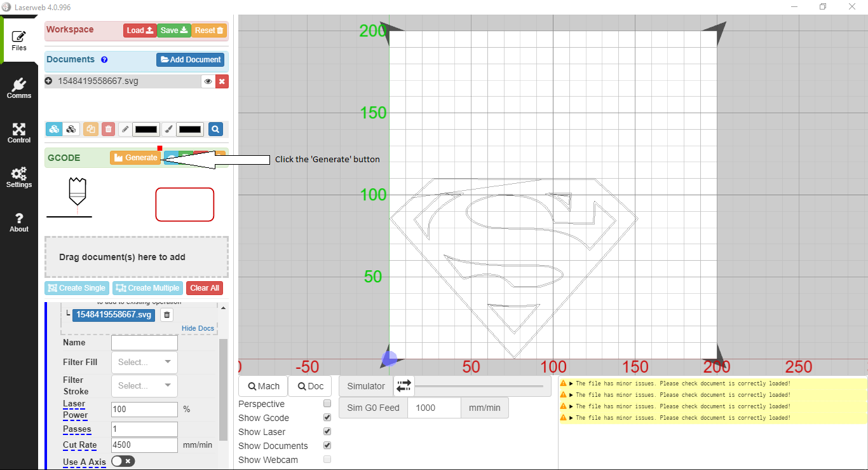Remove the svg document with red X
The height and width of the screenshot is (470, 868).
[222, 81]
